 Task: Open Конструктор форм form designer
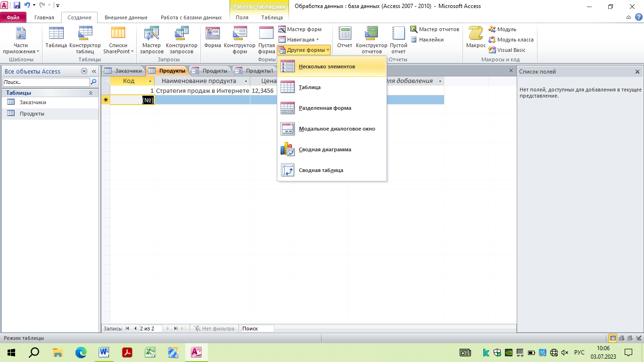pos(239,40)
